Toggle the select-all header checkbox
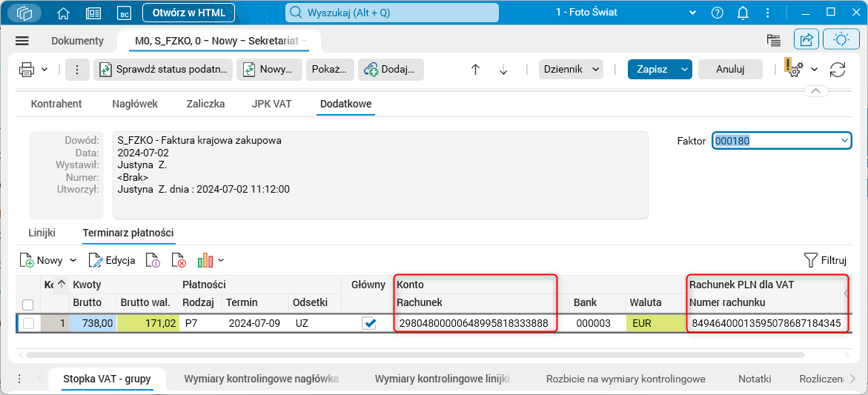Screen dimensions: 868x395 pos(28,305)
